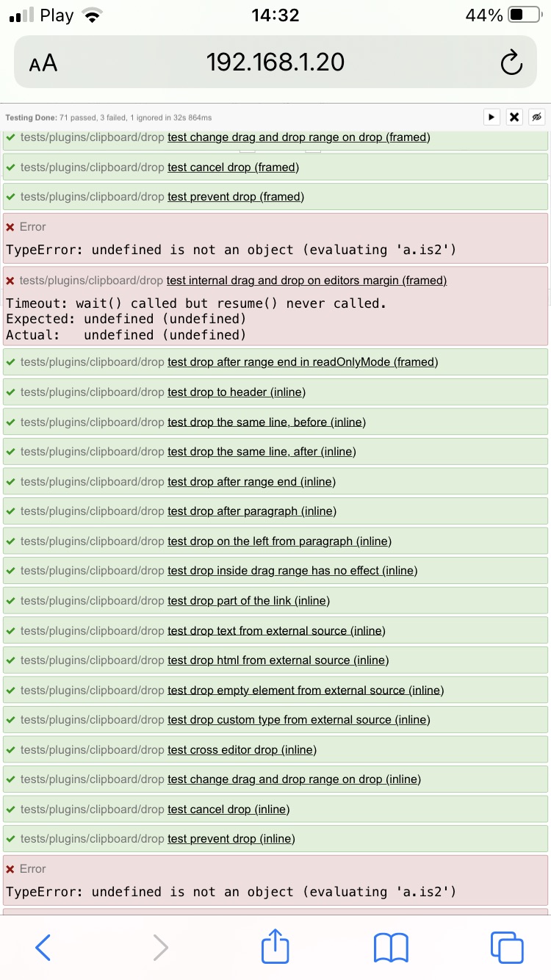The height and width of the screenshot is (980, 551).
Task: Open test drop after range end in readOnlyMode
Action: [303, 361]
